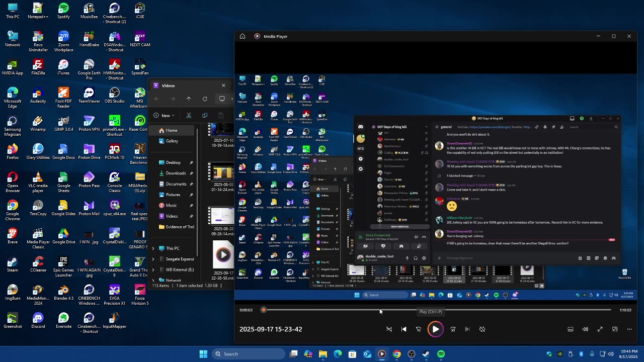Toggle shuffle in Media Player
The width and height of the screenshot is (644, 362).
tap(389, 329)
